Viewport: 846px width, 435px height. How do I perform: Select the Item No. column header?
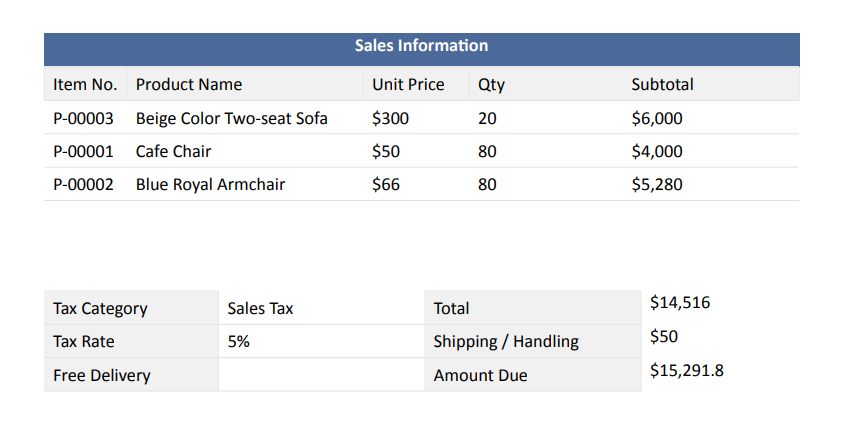tap(85, 84)
